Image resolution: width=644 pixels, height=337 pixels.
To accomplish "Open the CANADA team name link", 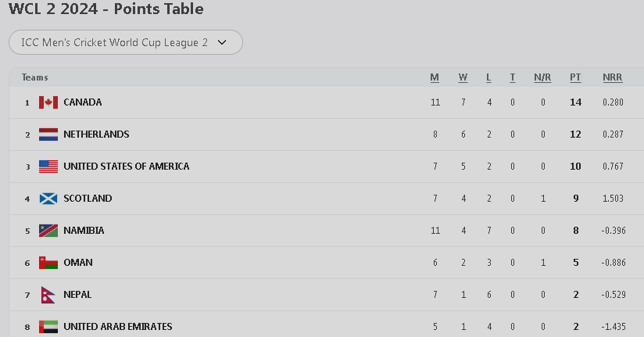I will pyautogui.click(x=83, y=102).
